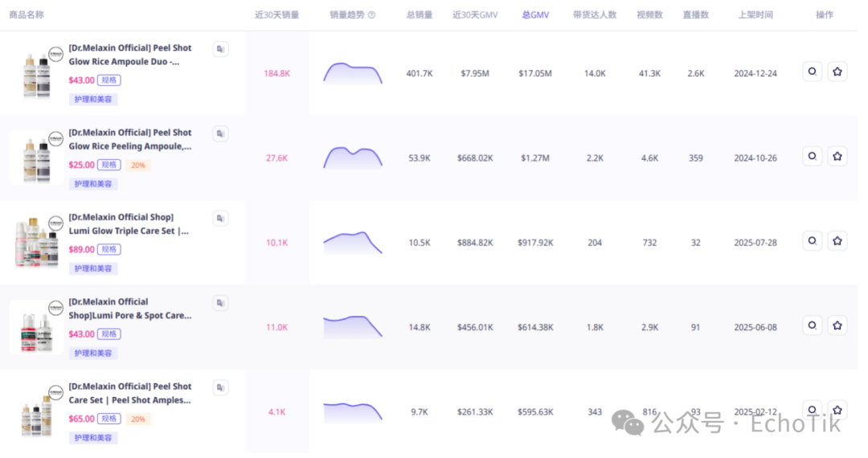Click sales trend chart for Ampoule Duo
Screen dimensions: 868x458
(x=353, y=74)
